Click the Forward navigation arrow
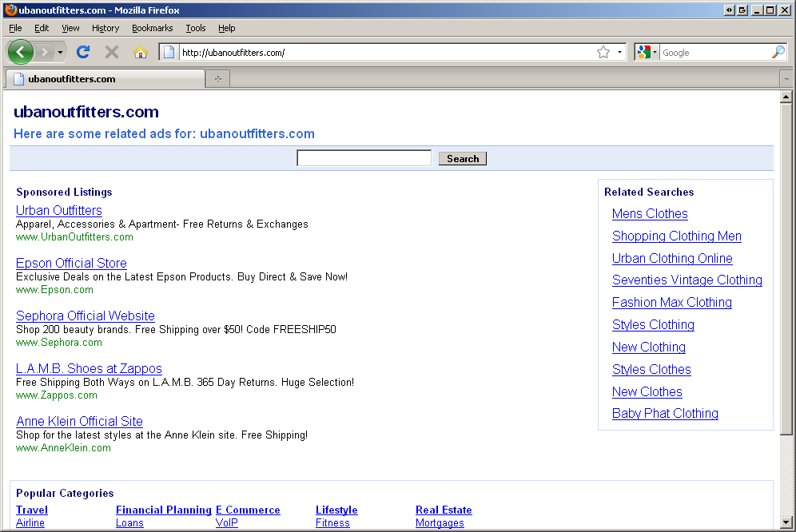This screenshot has height=532, width=796. [x=45, y=52]
